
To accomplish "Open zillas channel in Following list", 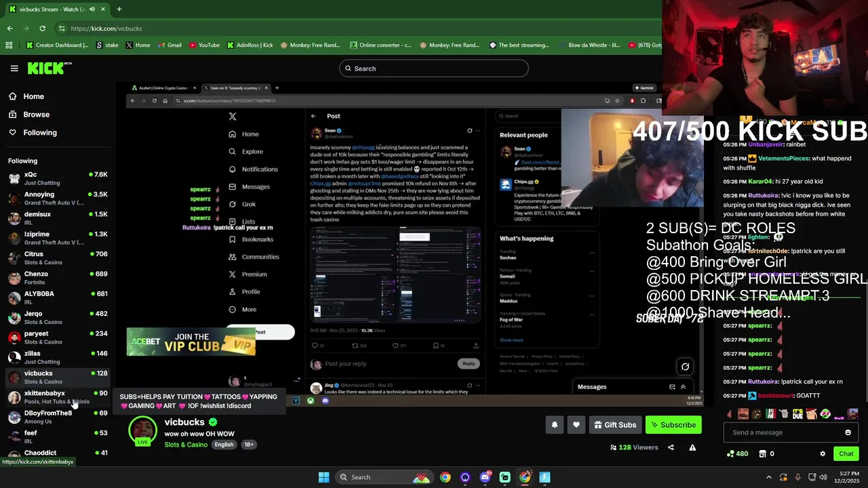I will click(x=58, y=357).
